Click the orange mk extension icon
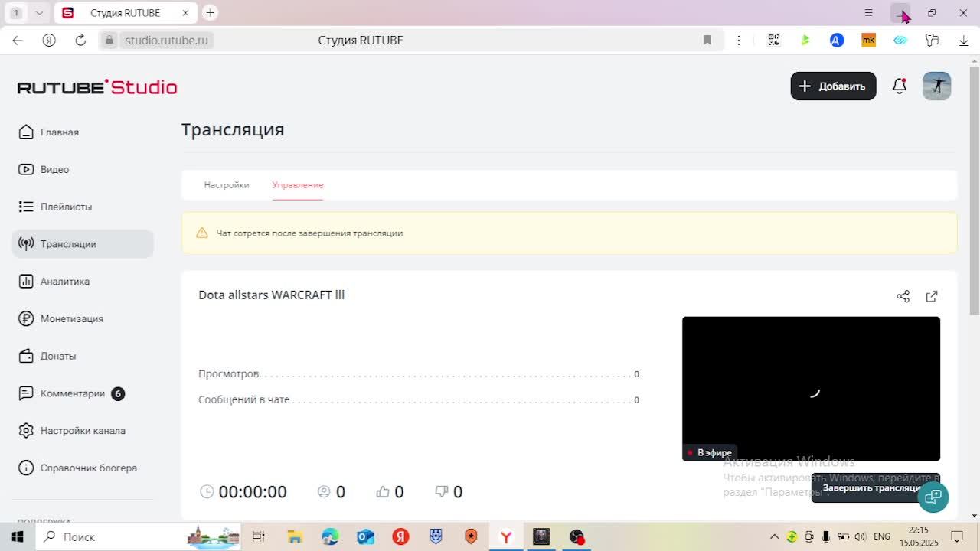Image resolution: width=980 pixels, height=551 pixels. click(x=868, y=41)
